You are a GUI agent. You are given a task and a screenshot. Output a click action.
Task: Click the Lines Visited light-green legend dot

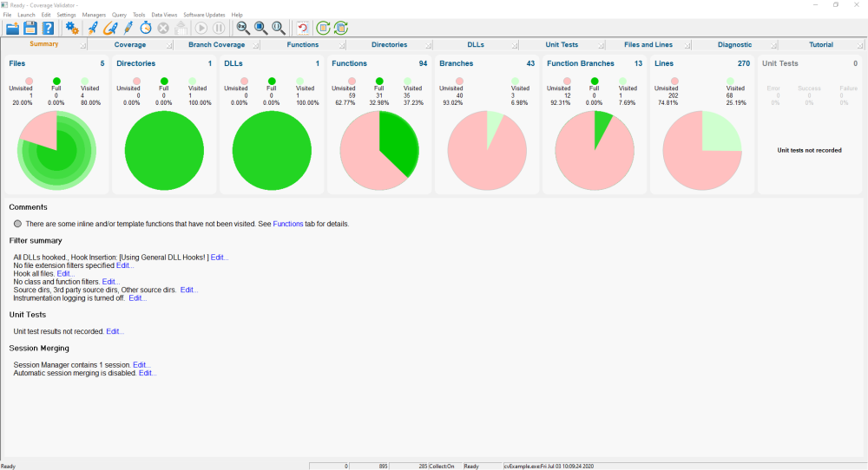coord(730,82)
